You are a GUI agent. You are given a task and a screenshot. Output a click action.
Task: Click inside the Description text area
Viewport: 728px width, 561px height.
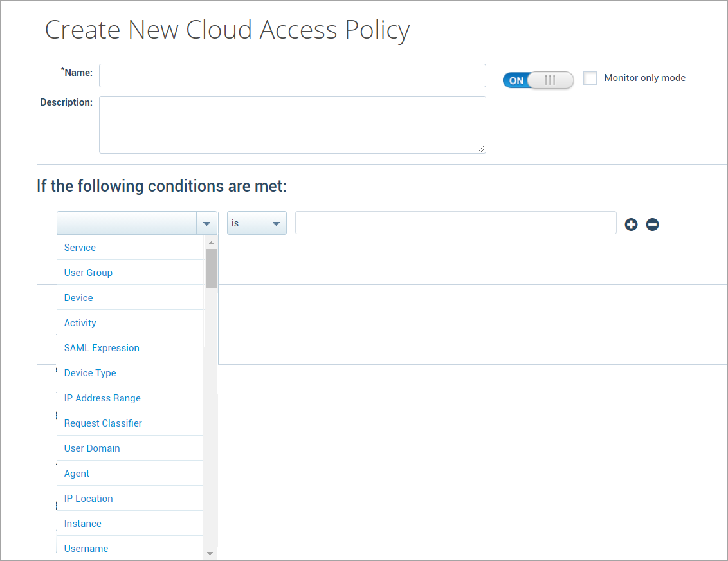(292, 125)
